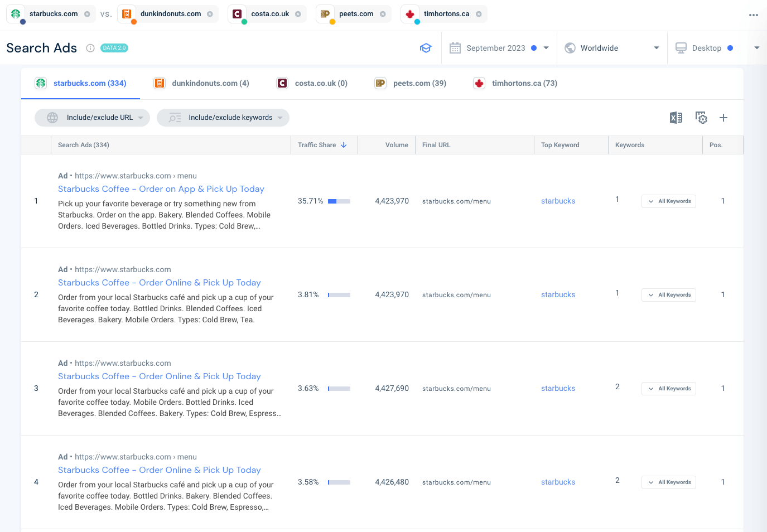
Task: Click the plus add icon
Action: click(723, 118)
